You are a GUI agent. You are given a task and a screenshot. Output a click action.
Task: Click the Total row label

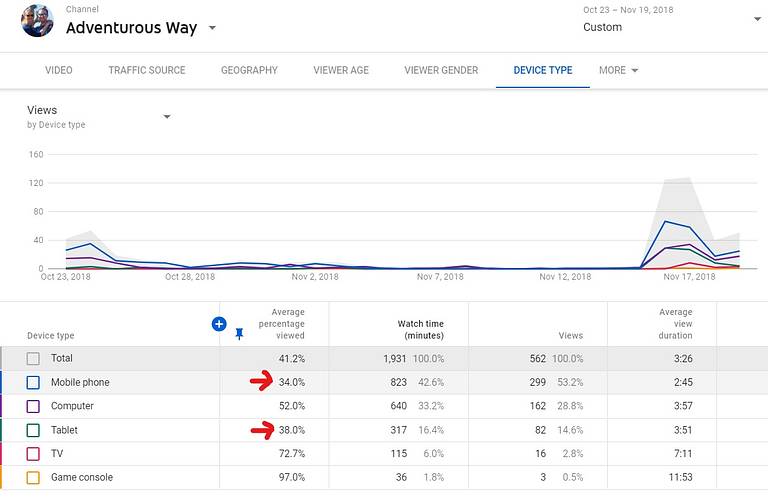click(x=62, y=358)
